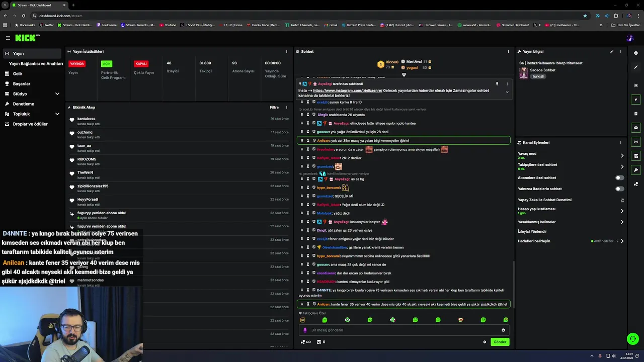This screenshot has height=362, width=644.
Task: Open Yayın bilgisi panel options menu
Action: tap(621, 51)
